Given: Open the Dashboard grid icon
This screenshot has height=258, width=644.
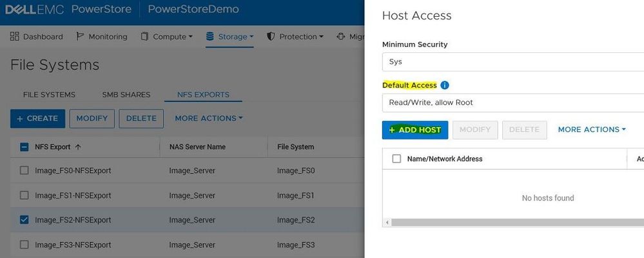Looking at the screenshot, I should coord(14,37).
